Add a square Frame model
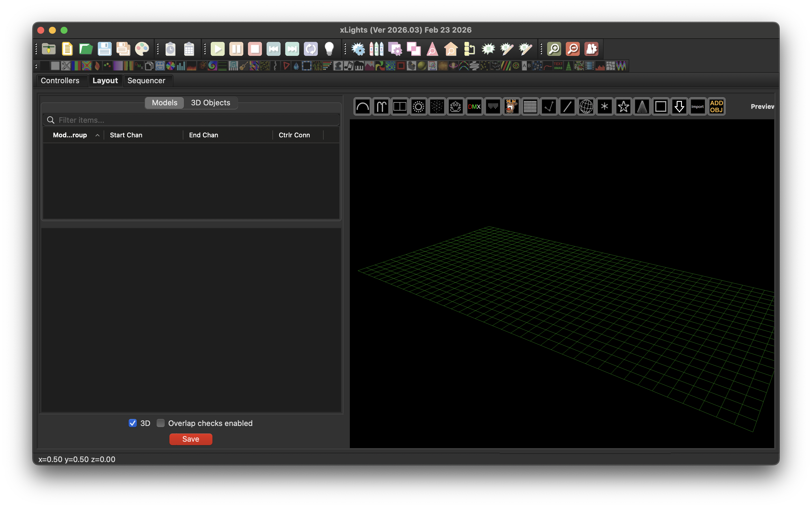Image resolution: width=812 pixels, height=508 pixels. tap(661, 107)
